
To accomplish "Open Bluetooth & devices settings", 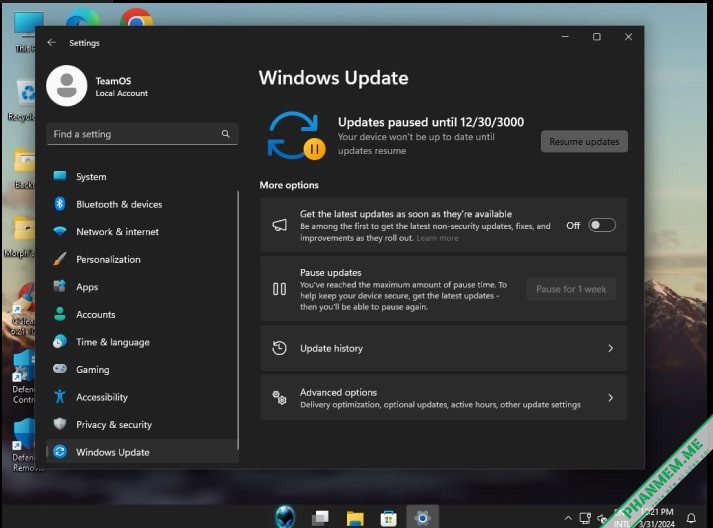I will (142, 204).
